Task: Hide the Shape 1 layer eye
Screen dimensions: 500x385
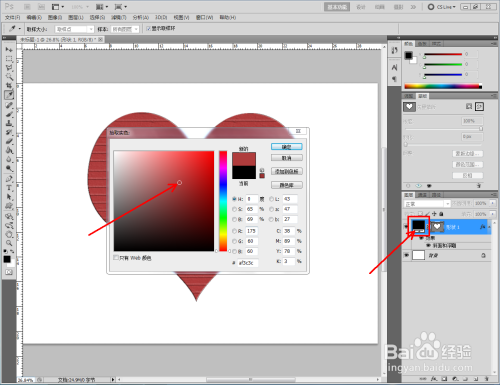Action: (406, 227)
